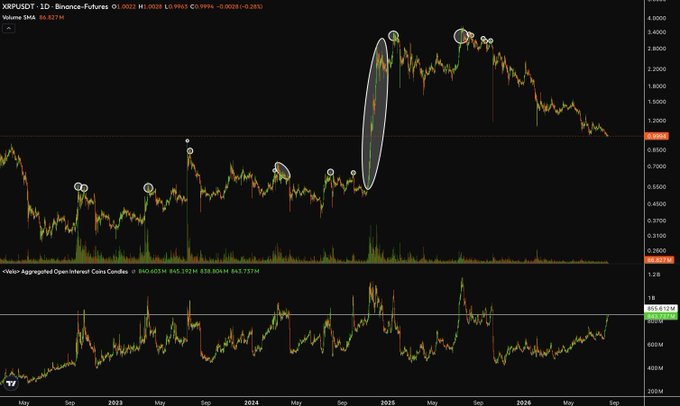
Task: Click the 2024 label on the time axis
Action: click(x=251, y=403)
